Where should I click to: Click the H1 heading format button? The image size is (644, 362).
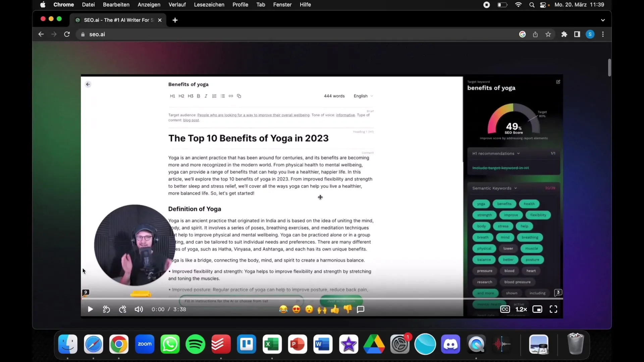point(172,96)
